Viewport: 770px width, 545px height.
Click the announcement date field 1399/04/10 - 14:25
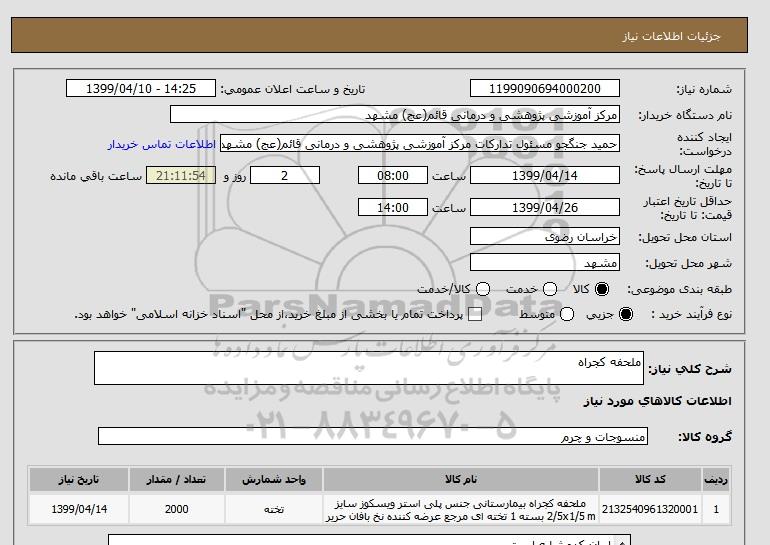tap(141, 88)
